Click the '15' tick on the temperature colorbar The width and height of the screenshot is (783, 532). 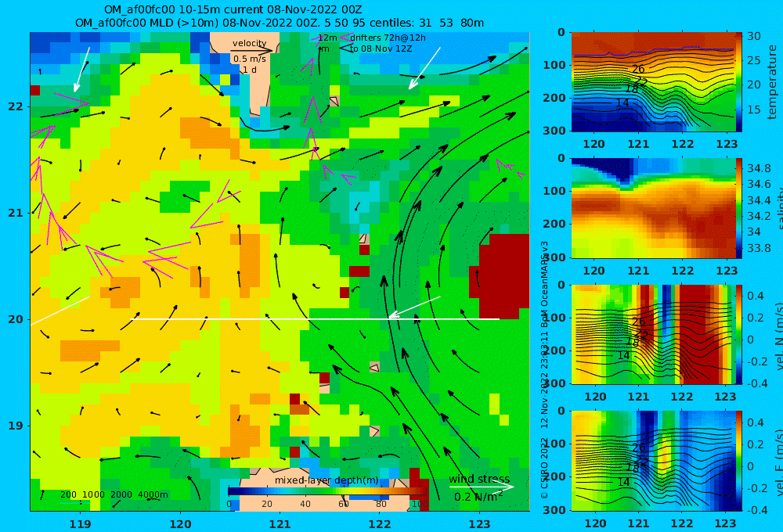(753, 110)
